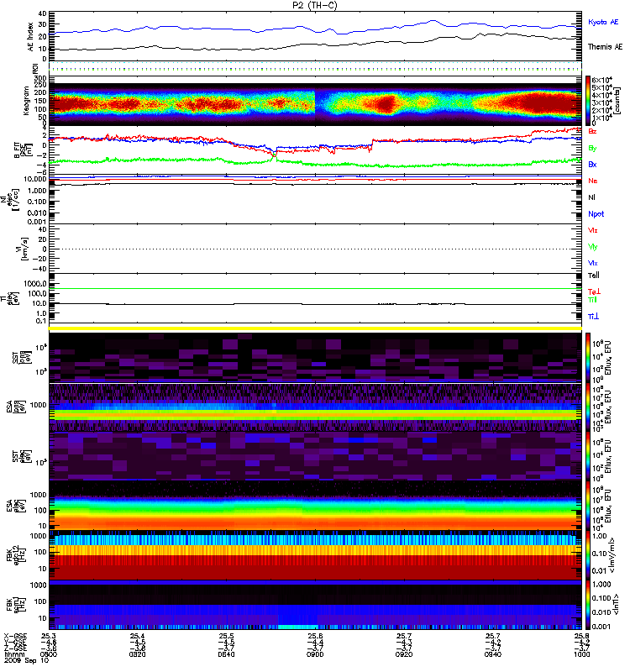630x672 pixels.
Task: Select the Themis AE legend label
Action: (605, 47)
